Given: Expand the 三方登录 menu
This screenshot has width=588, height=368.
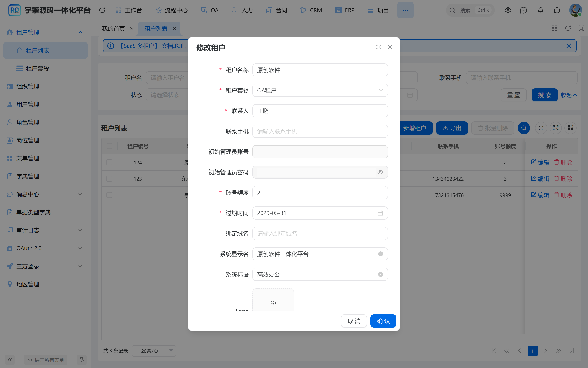Looking at the screenshot, I should [x=45, y=266].
